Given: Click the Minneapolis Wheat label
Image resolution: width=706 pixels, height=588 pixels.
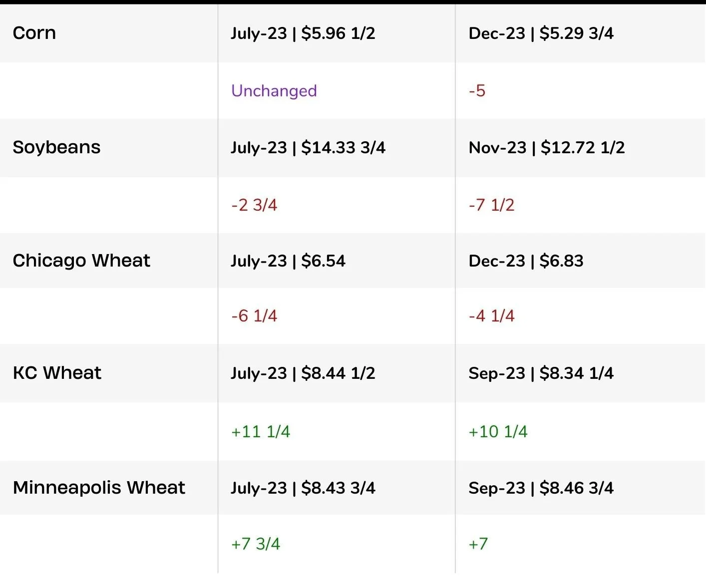Looking at the screenshot, I should [99, 488].
